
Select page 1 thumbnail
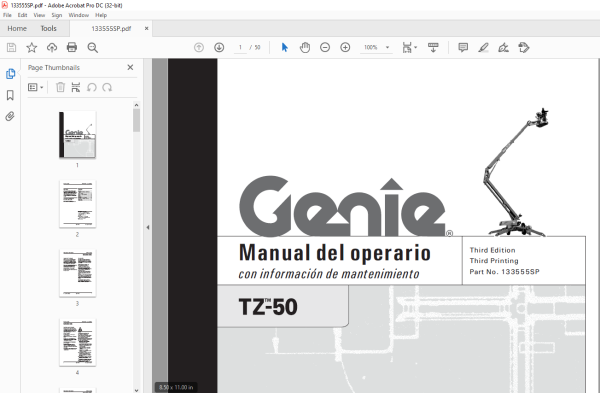coord(77,134)
